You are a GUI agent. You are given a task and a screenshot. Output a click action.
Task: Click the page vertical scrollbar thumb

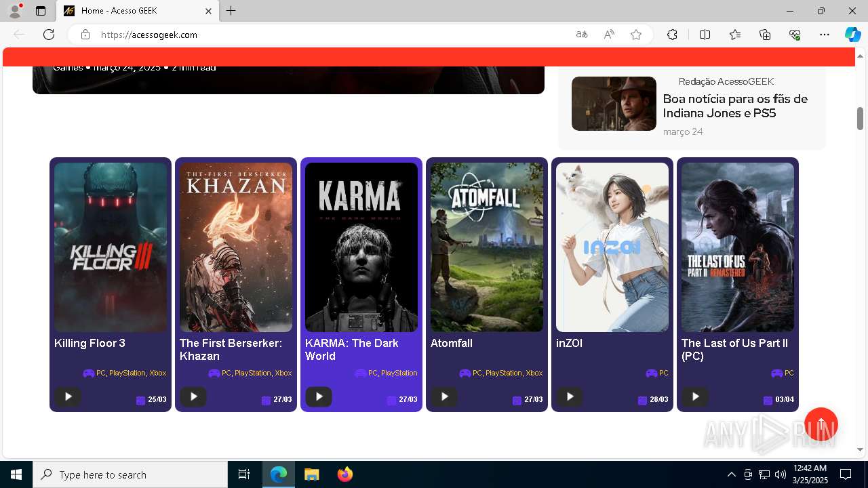(x=861, y=119)
